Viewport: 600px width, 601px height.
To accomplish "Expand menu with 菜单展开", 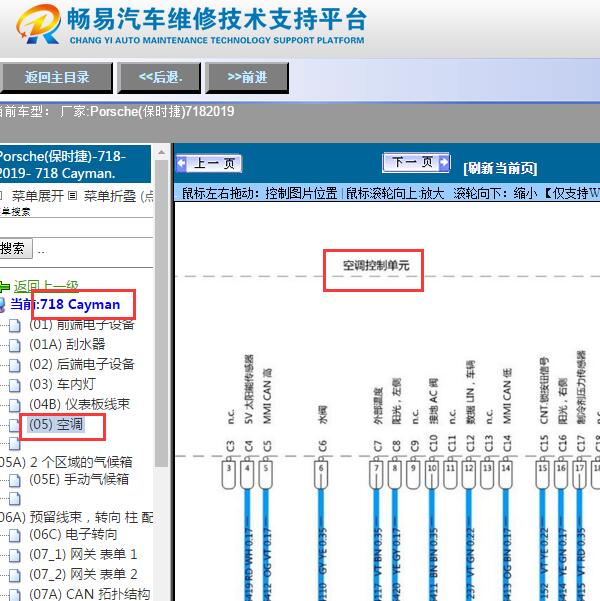I will (x=38, y=196).
